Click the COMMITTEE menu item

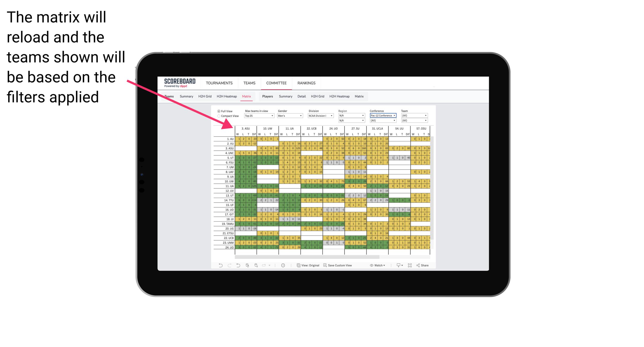pos(276,83)
